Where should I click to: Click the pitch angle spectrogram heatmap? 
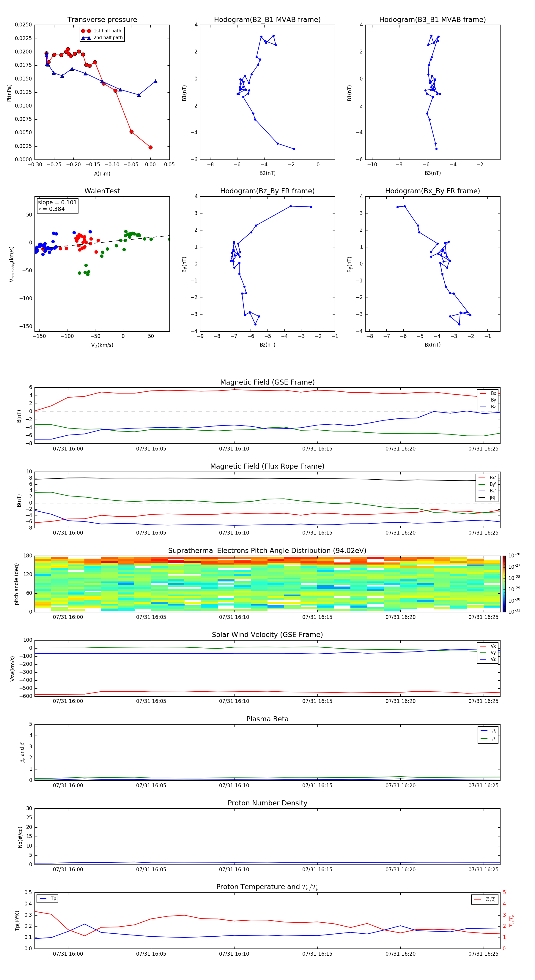pyautogui.click(x=267, y=584)
